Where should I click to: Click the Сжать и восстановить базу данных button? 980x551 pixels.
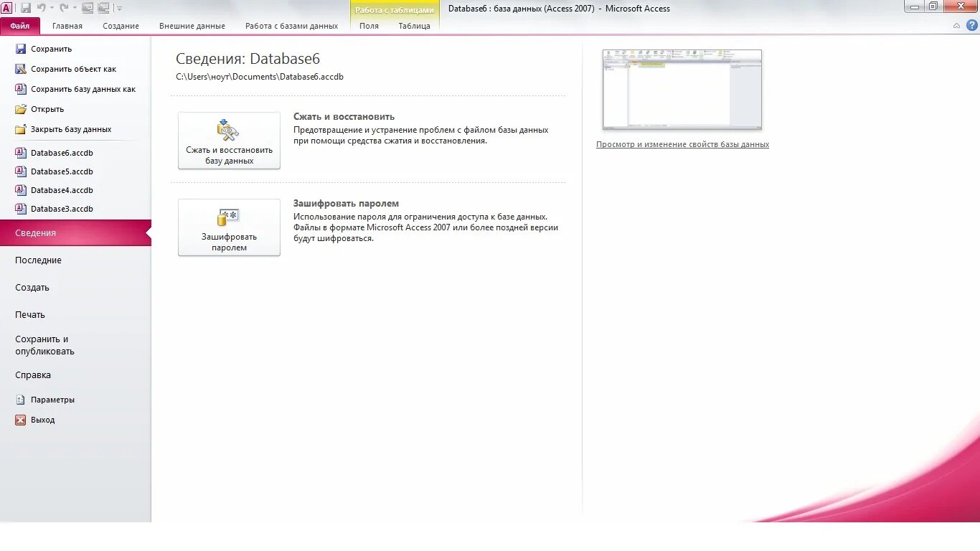pos(229,141)
